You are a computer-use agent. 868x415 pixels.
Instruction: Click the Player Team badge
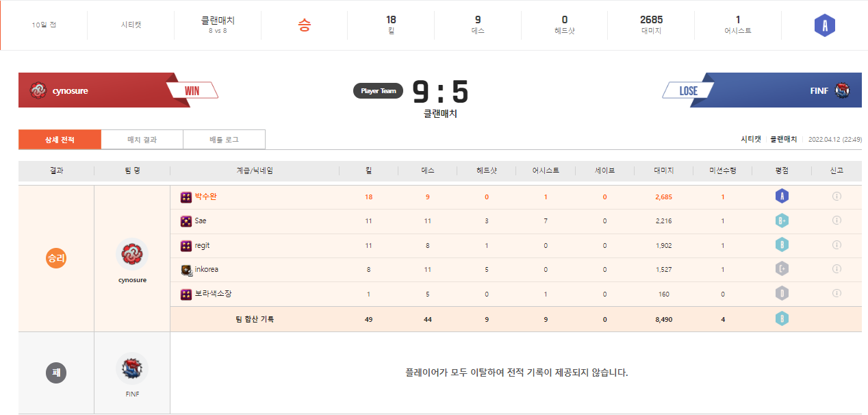[x=378, y=91]
